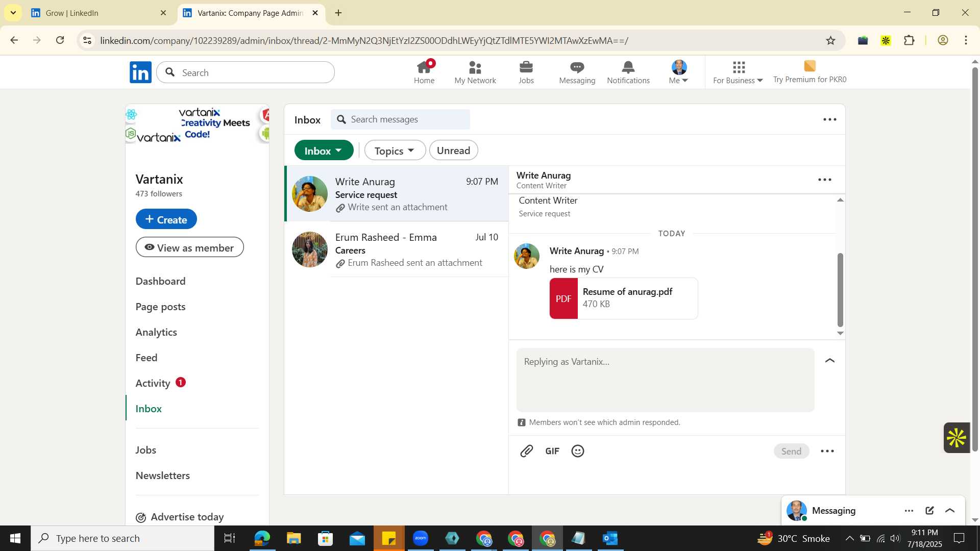This screenshot has width=980, height=551.
Task: Open Messaging from top navigation
Action: [577, 72]
